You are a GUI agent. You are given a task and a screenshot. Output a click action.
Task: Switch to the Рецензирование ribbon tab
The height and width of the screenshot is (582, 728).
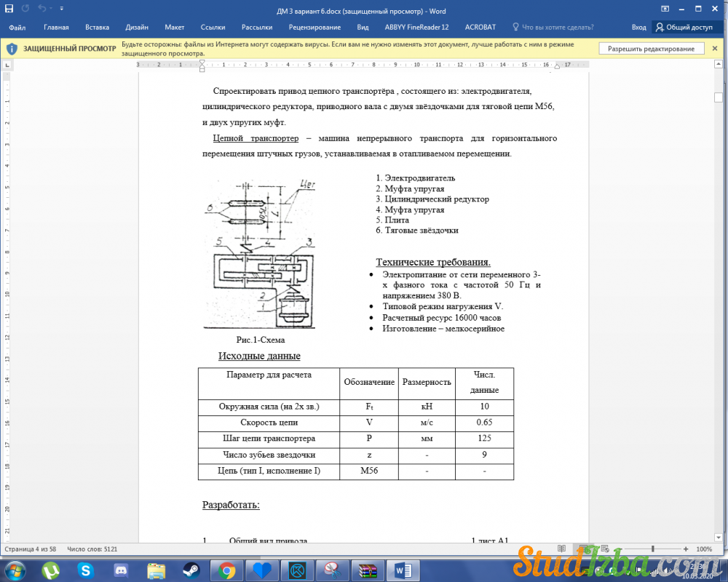314,27
